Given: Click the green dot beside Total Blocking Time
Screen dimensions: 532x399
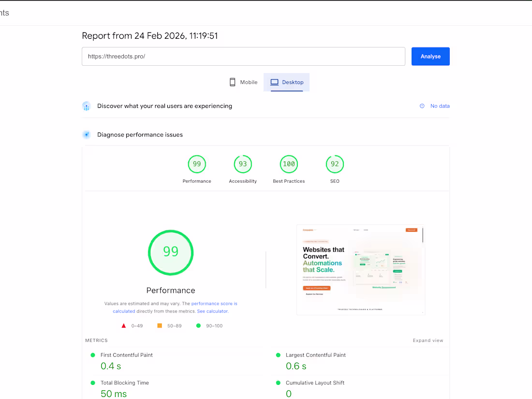Looking at the screenshot, I should [93, 383].
